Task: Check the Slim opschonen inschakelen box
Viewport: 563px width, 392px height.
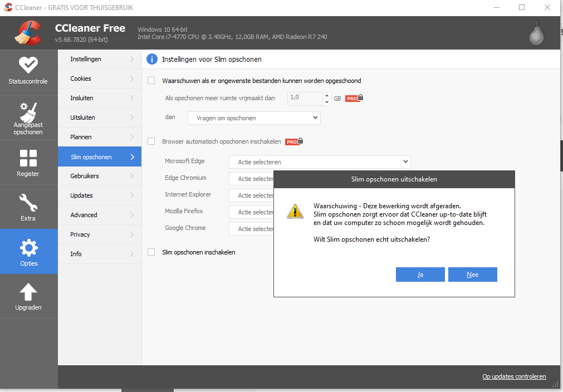Action: (151, 252)
